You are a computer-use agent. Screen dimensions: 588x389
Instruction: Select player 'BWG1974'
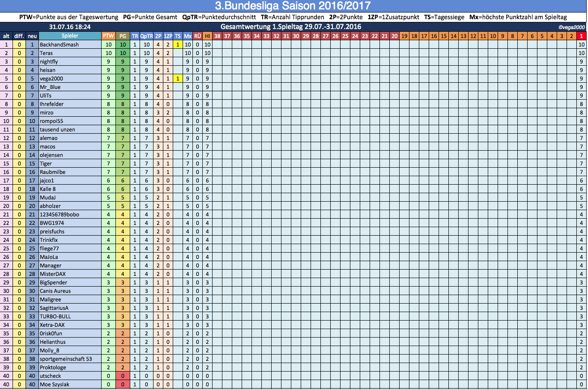pos(51,223)
